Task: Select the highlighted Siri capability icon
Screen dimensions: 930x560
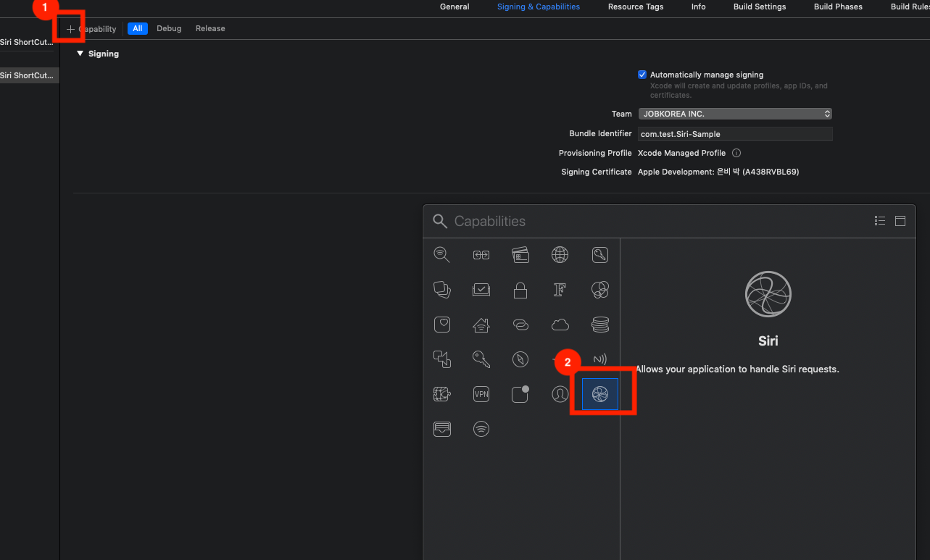Action: click(600, 394)
